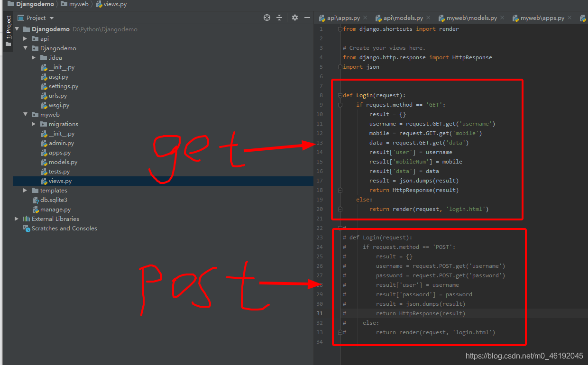Click the folder icon of the api package
588x365 pixels.
coord(35,39)
